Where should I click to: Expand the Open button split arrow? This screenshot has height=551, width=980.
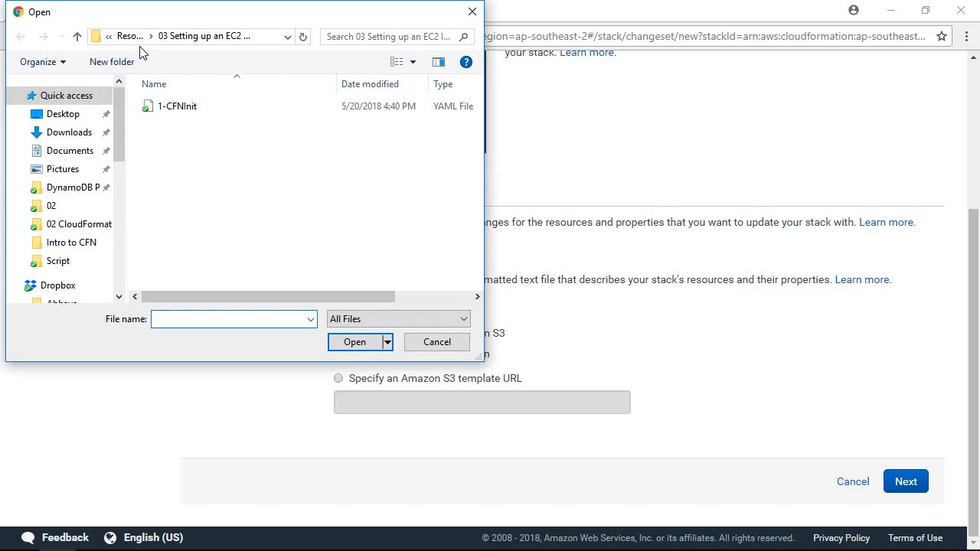click(x=387, y=342)
